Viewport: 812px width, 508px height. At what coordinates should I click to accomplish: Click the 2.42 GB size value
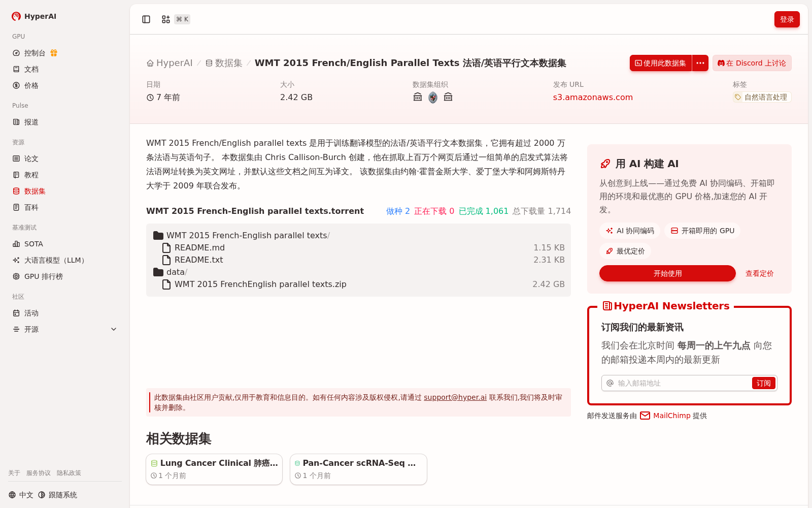tap(296, 97)
